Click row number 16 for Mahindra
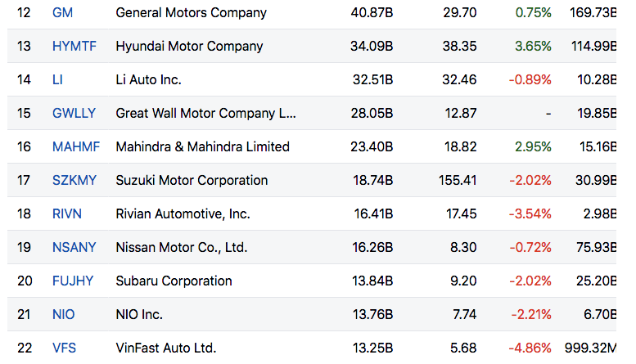The width and height of the screenshot is (636, 364). point(25,147)
